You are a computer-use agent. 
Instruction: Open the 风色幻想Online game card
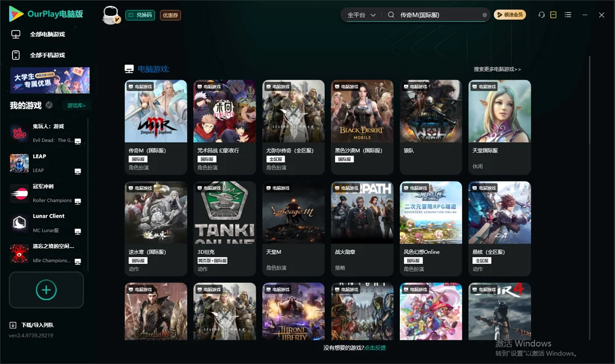pyautogui.click(x=430, y=229)
